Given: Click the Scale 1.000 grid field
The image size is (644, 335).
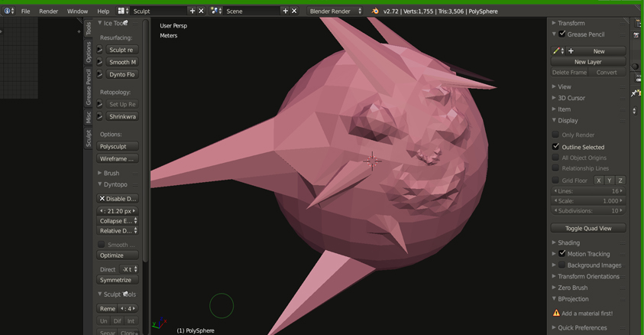Looking at the screenshot, I should [588, 201].
